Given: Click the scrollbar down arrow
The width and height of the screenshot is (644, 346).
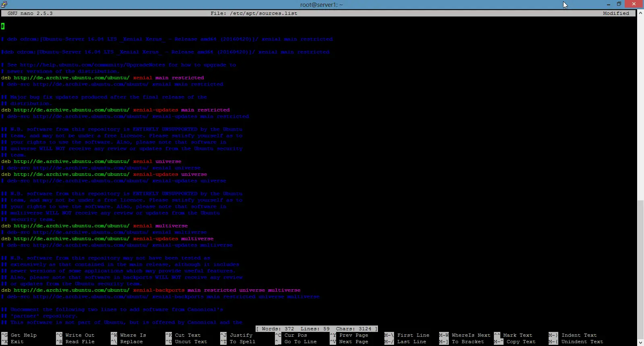Looking at the screenshot, I should (640, 343).
